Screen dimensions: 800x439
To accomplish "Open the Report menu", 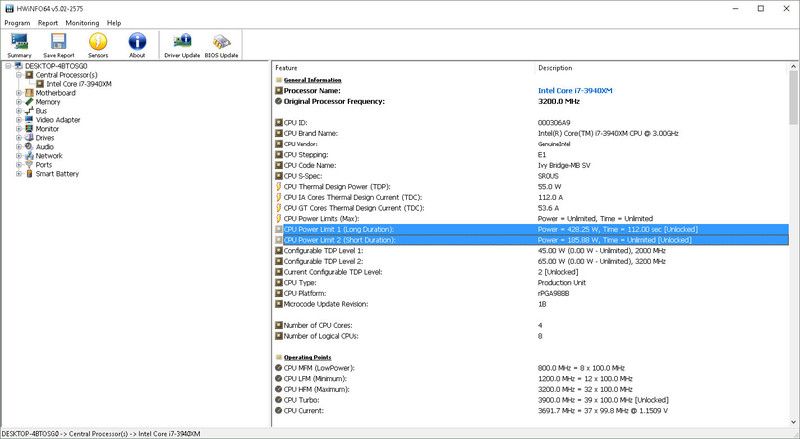I will pos(48,23).
